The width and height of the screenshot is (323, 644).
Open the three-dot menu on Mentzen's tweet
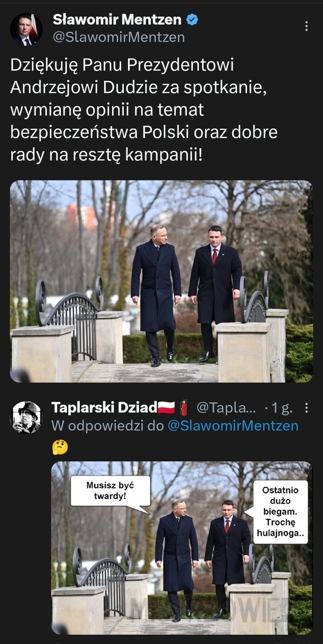pos(306,26)
